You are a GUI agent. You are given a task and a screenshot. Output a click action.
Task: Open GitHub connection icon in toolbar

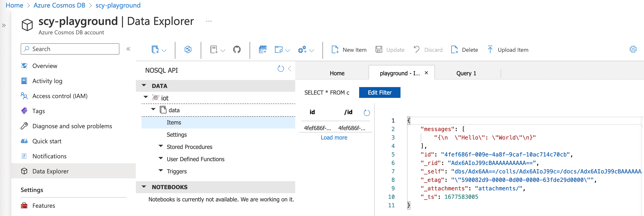[x=237, y=50]
